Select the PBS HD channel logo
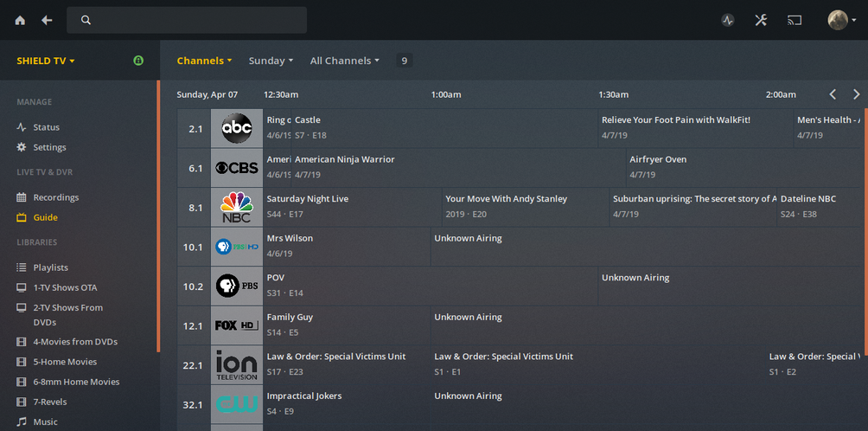 (237, 247)
